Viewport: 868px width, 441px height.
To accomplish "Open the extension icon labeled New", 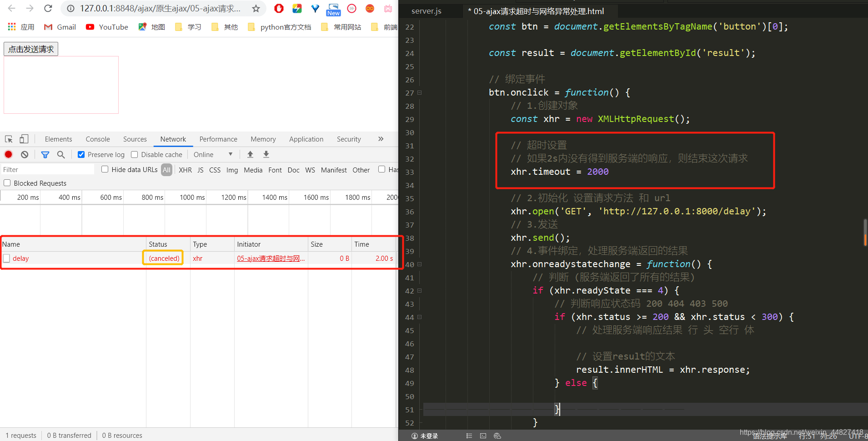I will [x=333, y=9].
